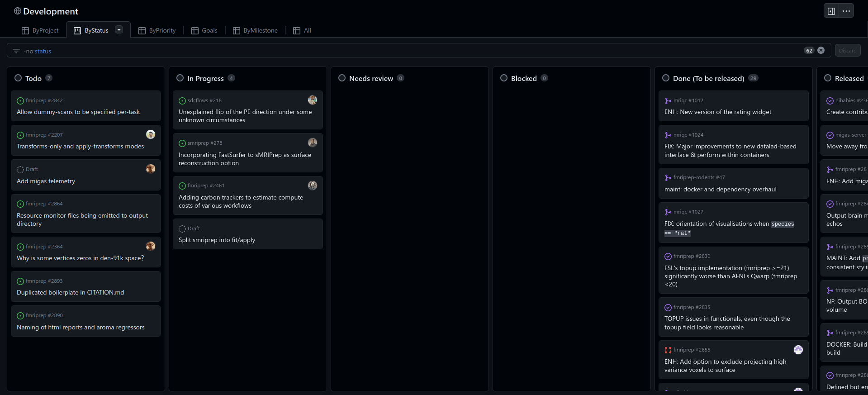Open 'Duplicated boilerplate in CITATION.md' issue

(x=71, y=292)
